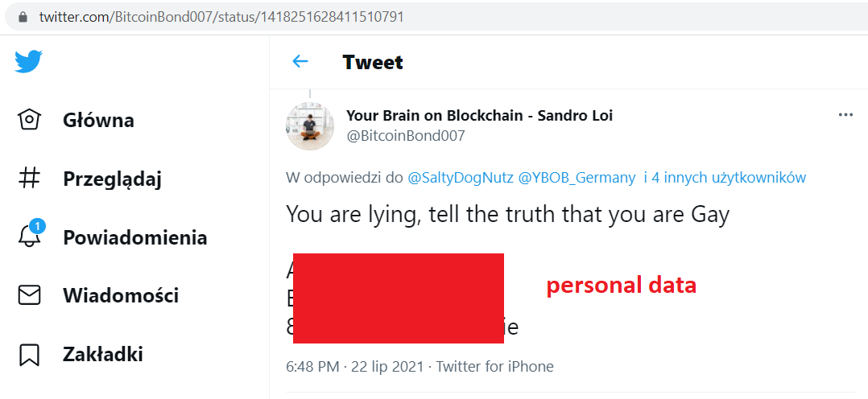This screenshot has height=399, width=868.
Task: Select the Przeglądaj hashtag icon
Action: click(29, 179)
